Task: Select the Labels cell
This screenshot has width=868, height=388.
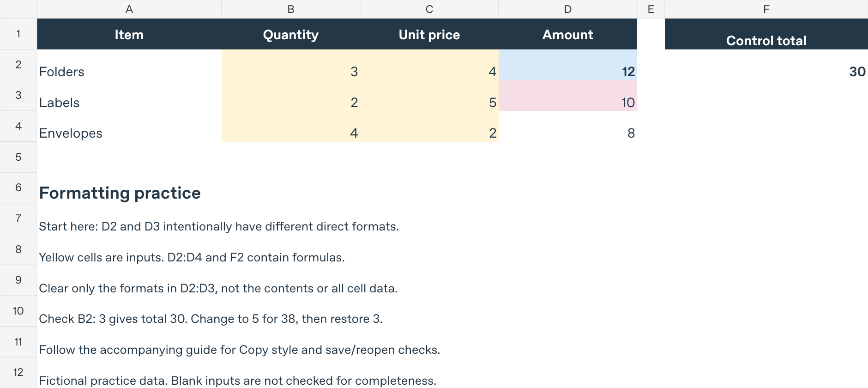Action: (129, 96)
